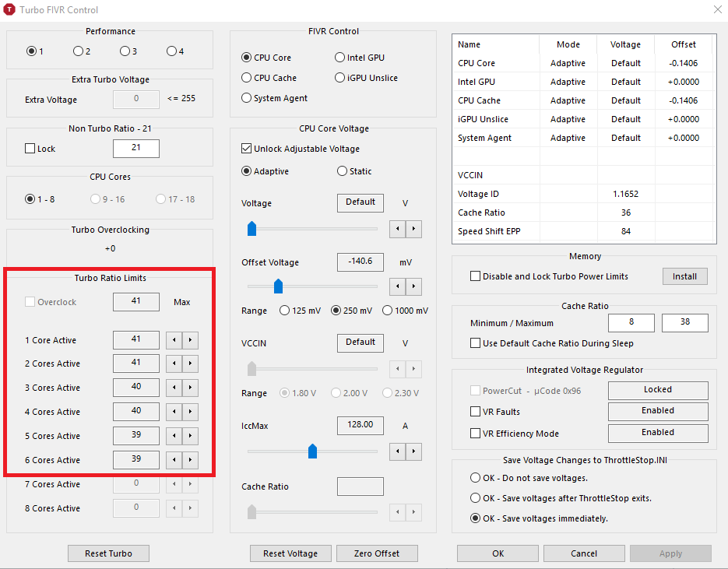Click right arrow next to IccMax slider
728x569 pixels.
pos(413,451)
